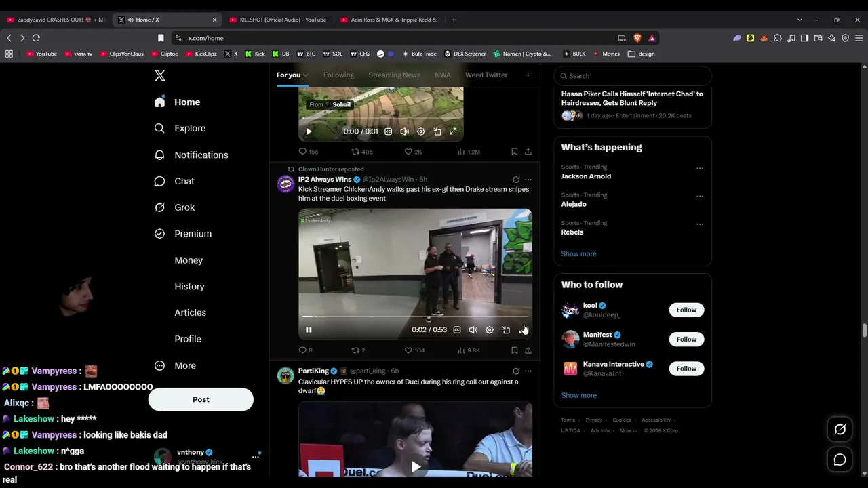Click the Brave Shields lion icon
This screenshot has height=488, width=868.
pos(637,38)
